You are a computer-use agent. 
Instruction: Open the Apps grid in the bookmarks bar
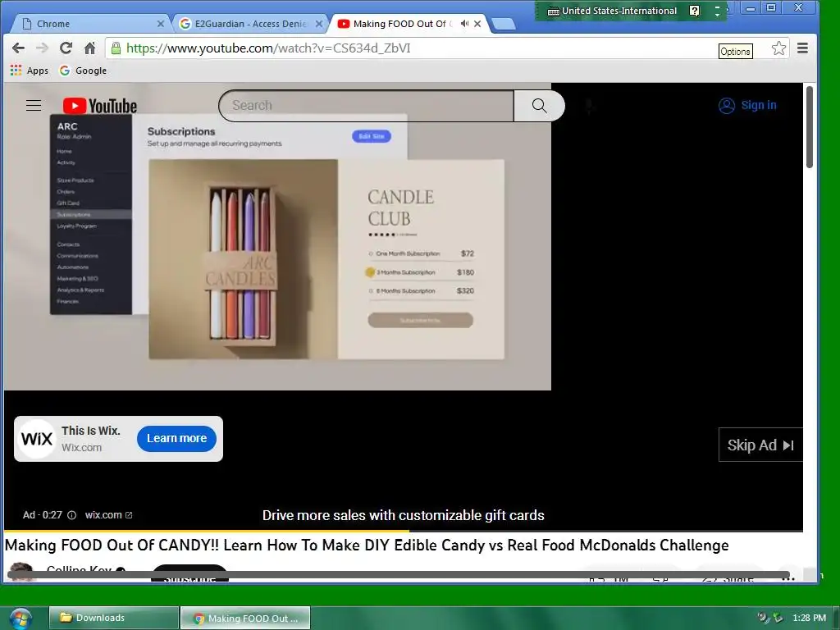tap(30, 71)
